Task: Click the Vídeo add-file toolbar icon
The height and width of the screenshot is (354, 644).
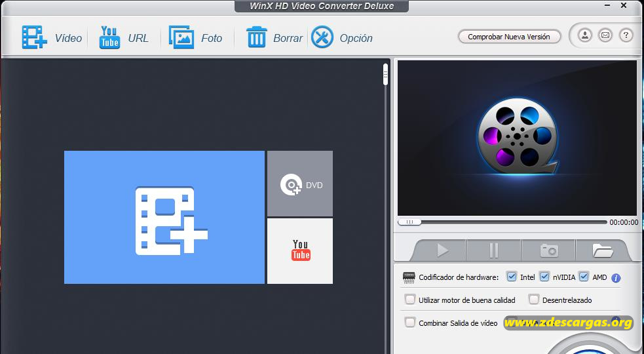Action: [x=35, y=37]
